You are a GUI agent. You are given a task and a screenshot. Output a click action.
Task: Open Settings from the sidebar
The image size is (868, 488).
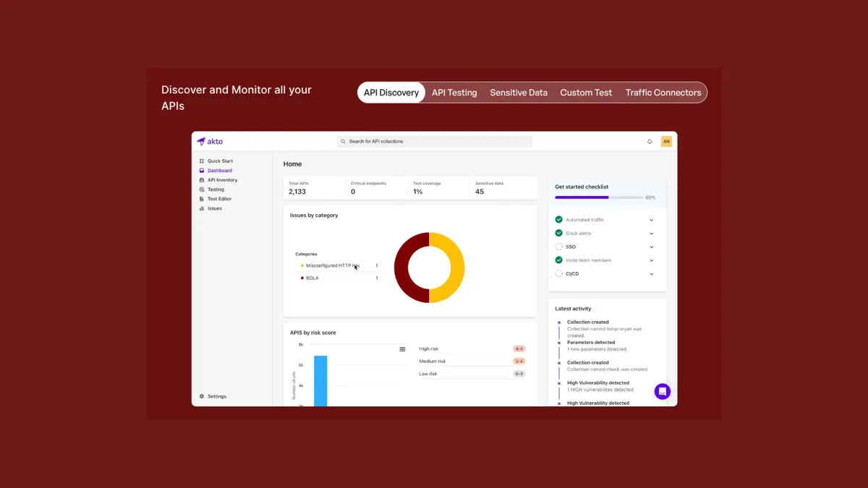coord(214,396)
